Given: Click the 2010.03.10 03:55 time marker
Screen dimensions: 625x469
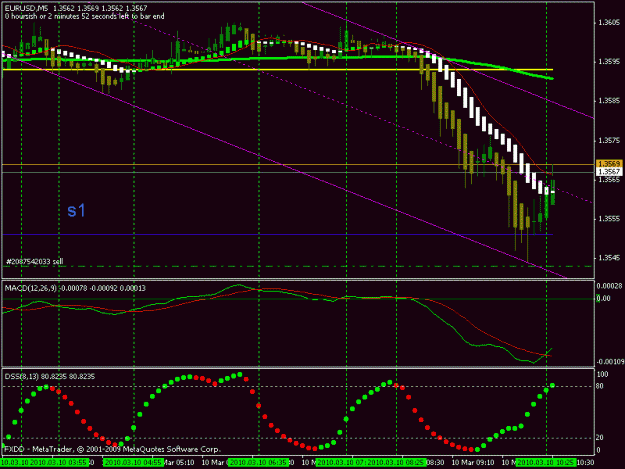Looking at the screenshot, I should 58,462.
